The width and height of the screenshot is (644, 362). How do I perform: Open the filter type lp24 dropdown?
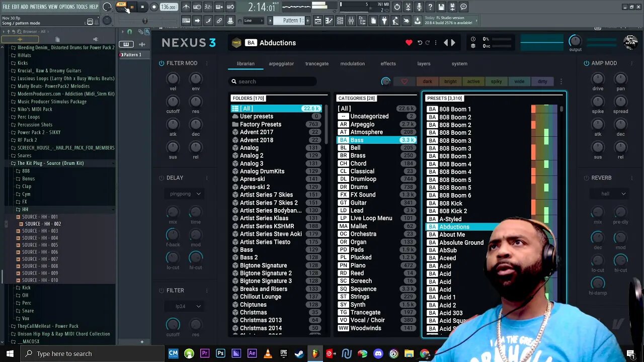coord(185,306)
